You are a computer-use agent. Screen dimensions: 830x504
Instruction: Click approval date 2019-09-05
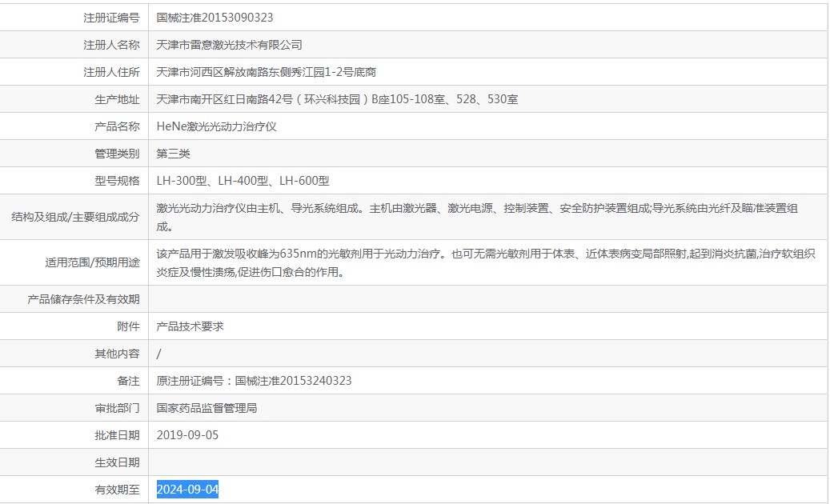click(x=187, y=435)
